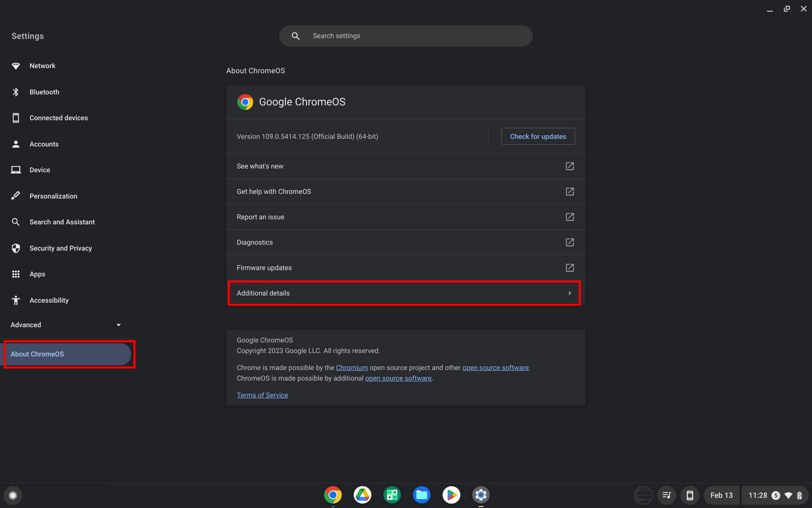Open Terms of Service link
The width and height of the screenshot is (812, 508).
click(x=263, y=395)
